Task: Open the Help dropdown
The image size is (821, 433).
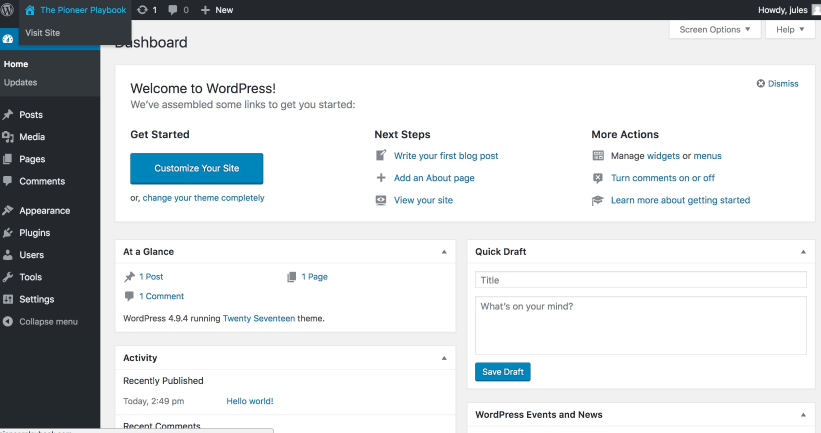Action: (790, 29)
